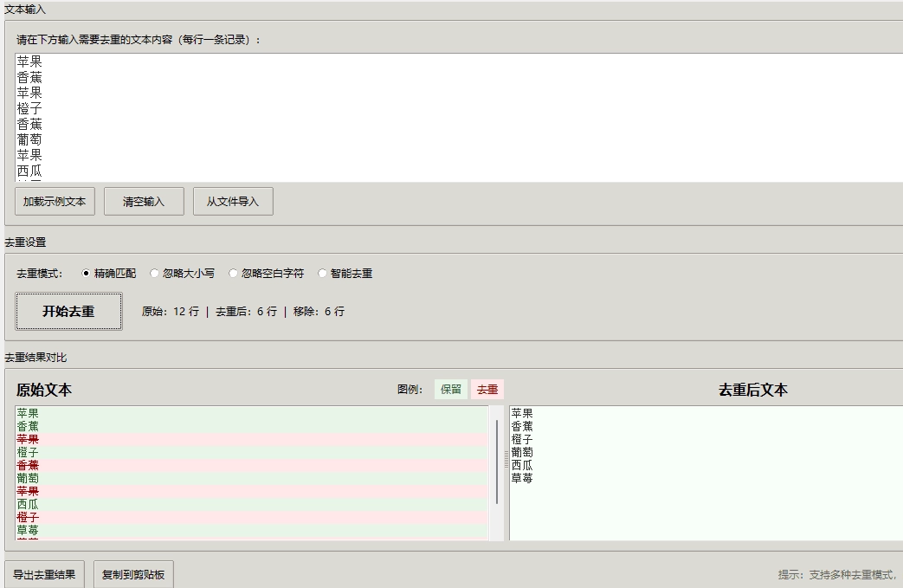Click the green 保留 legend swatch
The image size is (903, 588).
point(450,390)
